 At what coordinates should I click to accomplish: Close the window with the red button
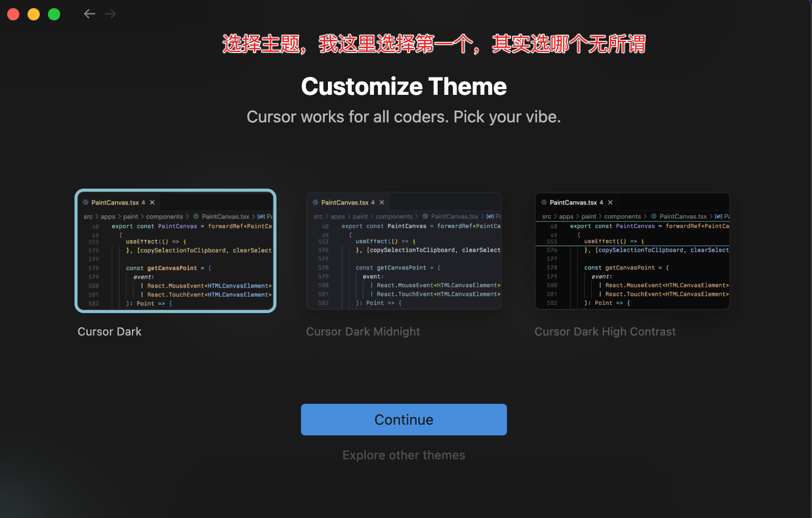point(13,14)
